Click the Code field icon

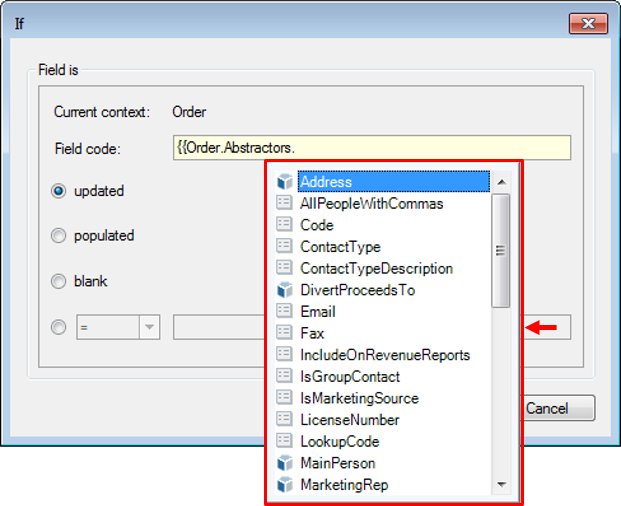284,224
